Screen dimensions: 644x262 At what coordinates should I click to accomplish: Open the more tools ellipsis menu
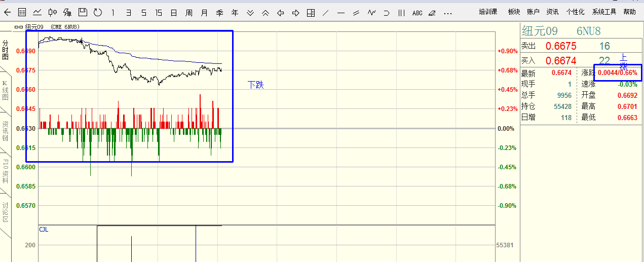pyautogui.click(x=447, y=13)
